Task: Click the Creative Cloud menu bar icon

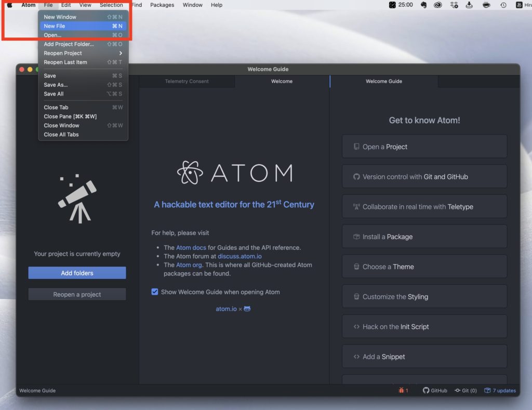Action: (437, 5)
